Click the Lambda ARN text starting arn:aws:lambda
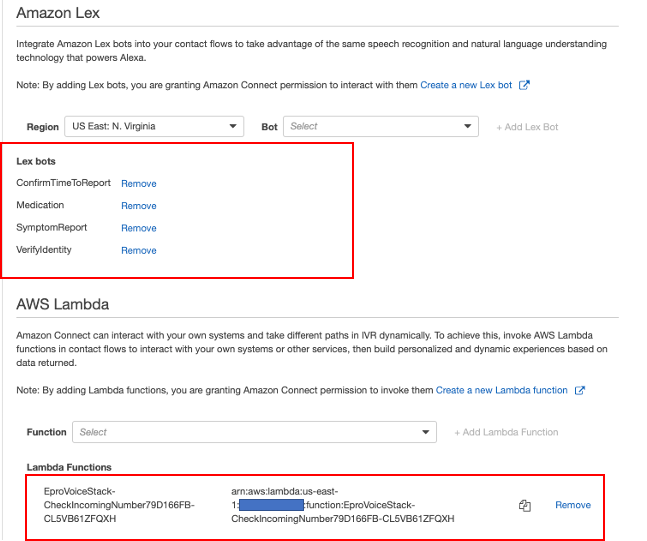 [342, 505]
